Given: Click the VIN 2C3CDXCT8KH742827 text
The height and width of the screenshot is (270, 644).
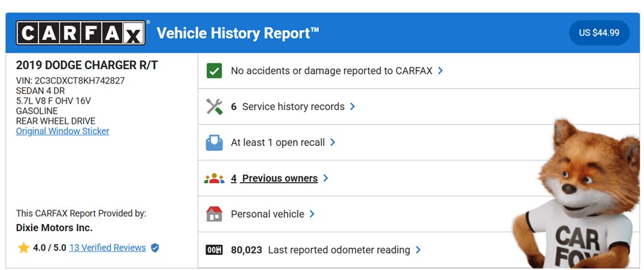Looking at the screenshot, I should point(70,80).
